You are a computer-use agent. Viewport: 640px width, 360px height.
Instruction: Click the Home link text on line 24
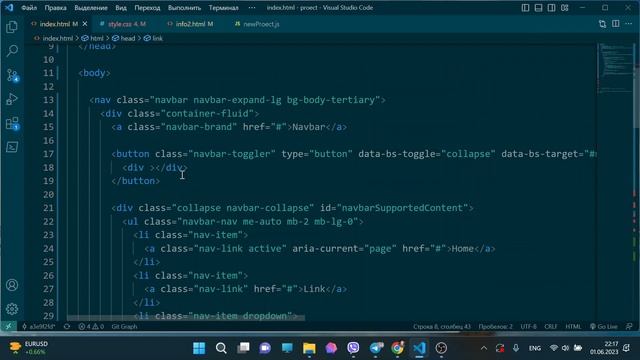(x=462, y=249)
